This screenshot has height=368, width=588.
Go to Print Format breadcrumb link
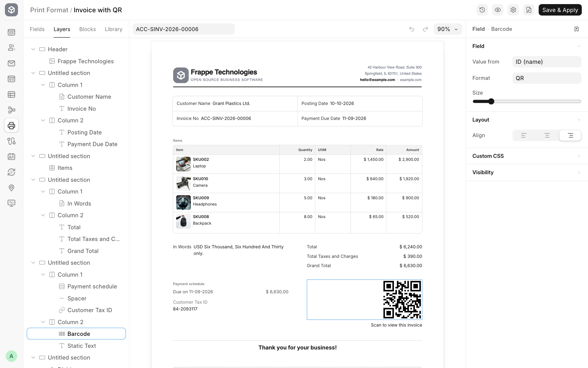pyautogui.click(x=49, y=10)
